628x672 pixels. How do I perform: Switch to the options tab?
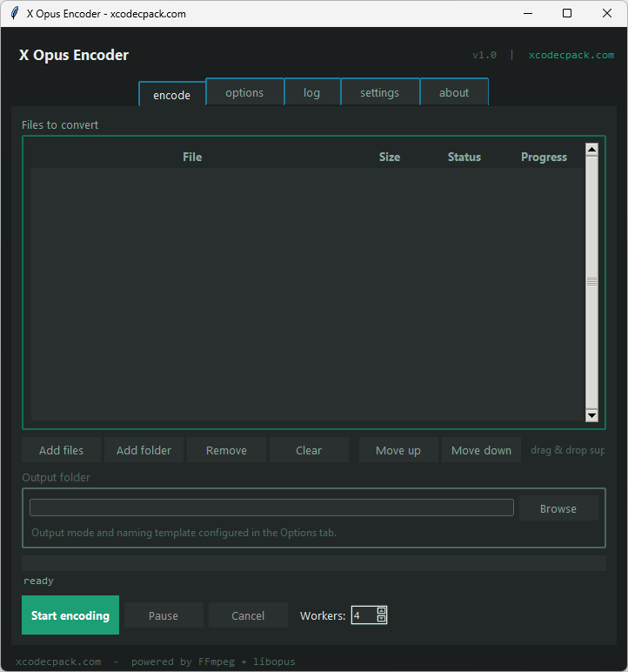244,93
